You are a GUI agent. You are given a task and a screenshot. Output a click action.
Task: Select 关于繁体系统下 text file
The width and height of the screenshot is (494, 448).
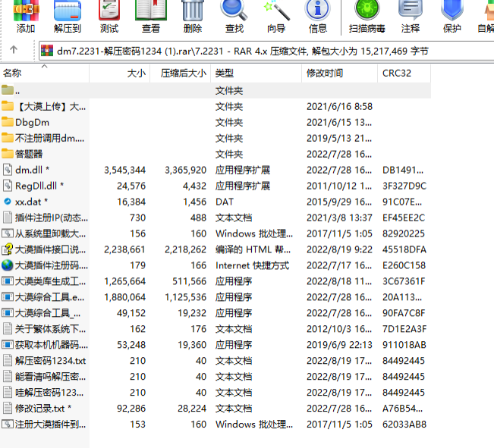(x=44, y=329)
